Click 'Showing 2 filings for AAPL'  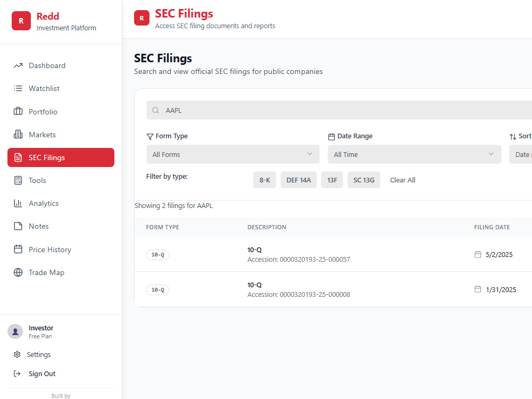174,205
